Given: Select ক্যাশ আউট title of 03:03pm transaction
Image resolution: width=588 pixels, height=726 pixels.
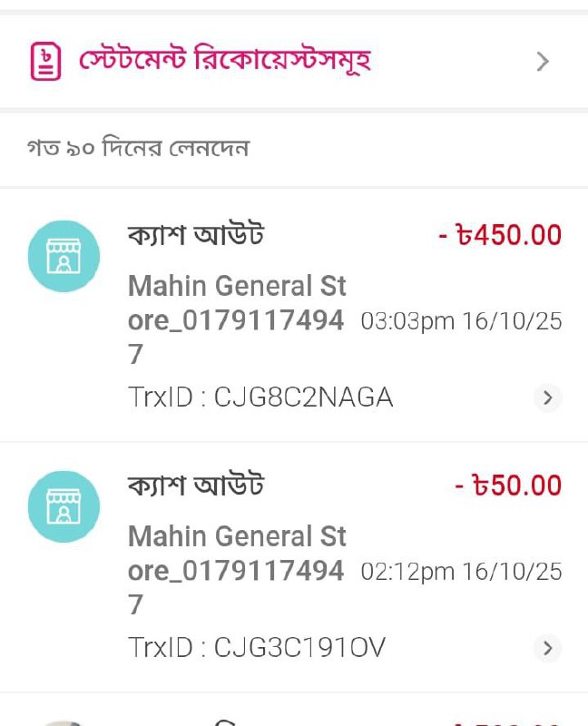Looking at the screenshot, I should (x=196, y=236).
